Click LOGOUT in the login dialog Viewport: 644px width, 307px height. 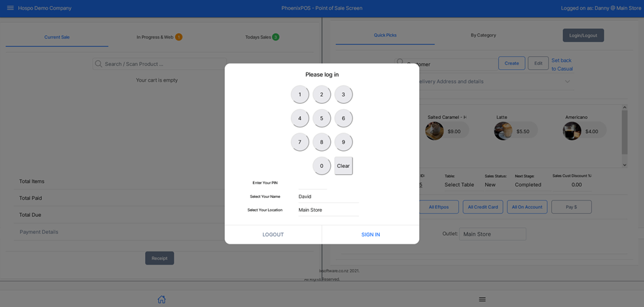pos(273,234)
